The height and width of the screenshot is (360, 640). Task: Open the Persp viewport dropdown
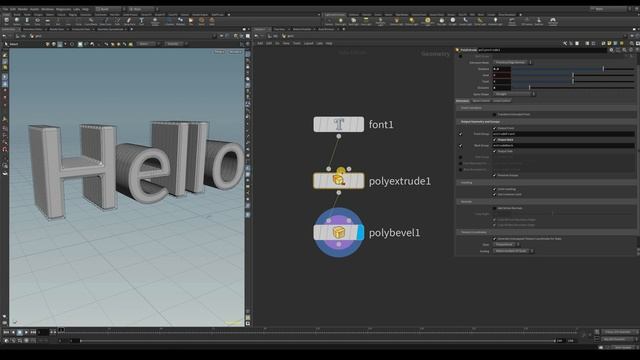tap(219, 52)
